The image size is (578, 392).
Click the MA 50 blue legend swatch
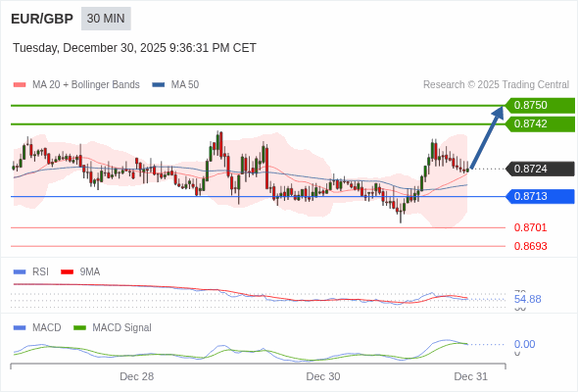[158, 85]
